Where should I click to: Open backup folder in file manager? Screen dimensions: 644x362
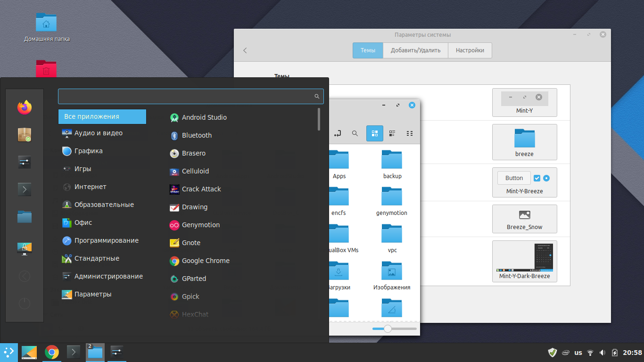click(x=392, y=164)
